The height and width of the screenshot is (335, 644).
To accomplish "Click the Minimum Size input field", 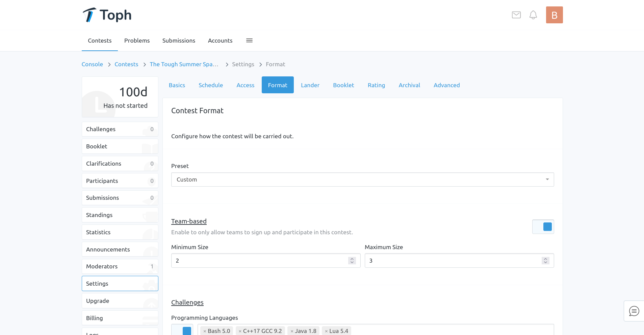I will point(266,261).
